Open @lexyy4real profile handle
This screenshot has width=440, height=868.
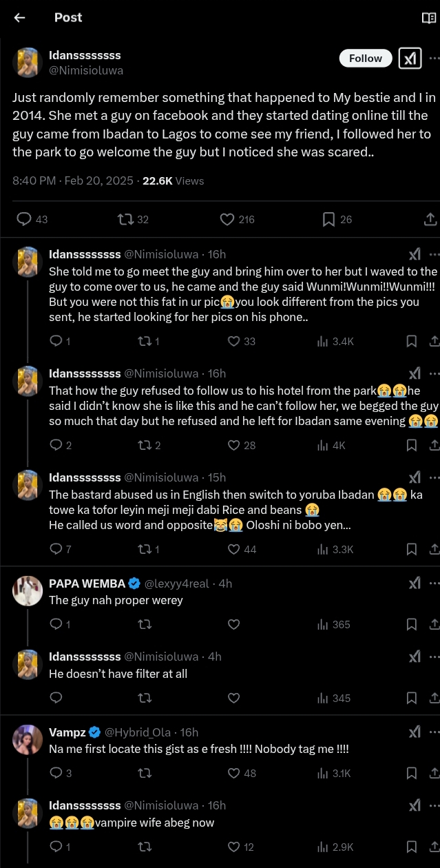tap(176, 583)
